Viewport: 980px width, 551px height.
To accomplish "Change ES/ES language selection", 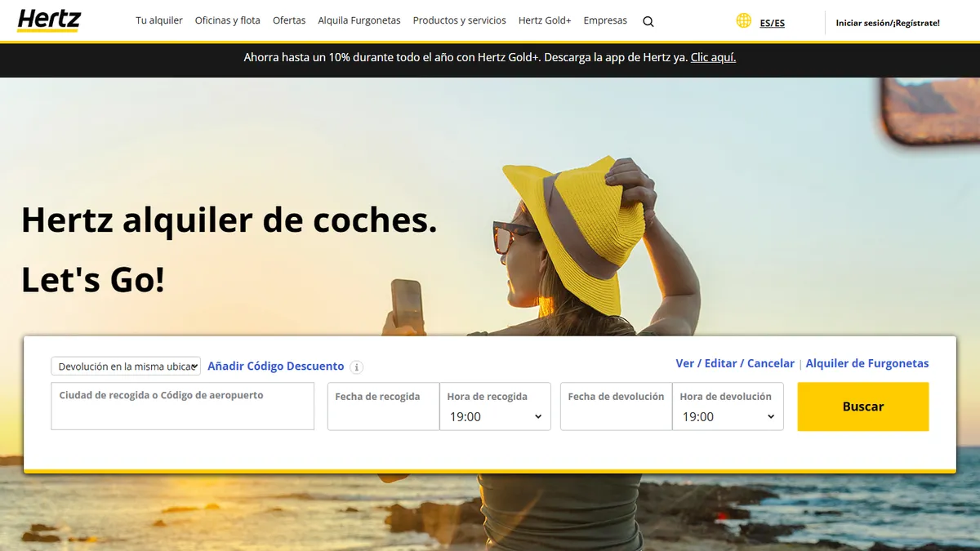I will click(x=772, y=23).
